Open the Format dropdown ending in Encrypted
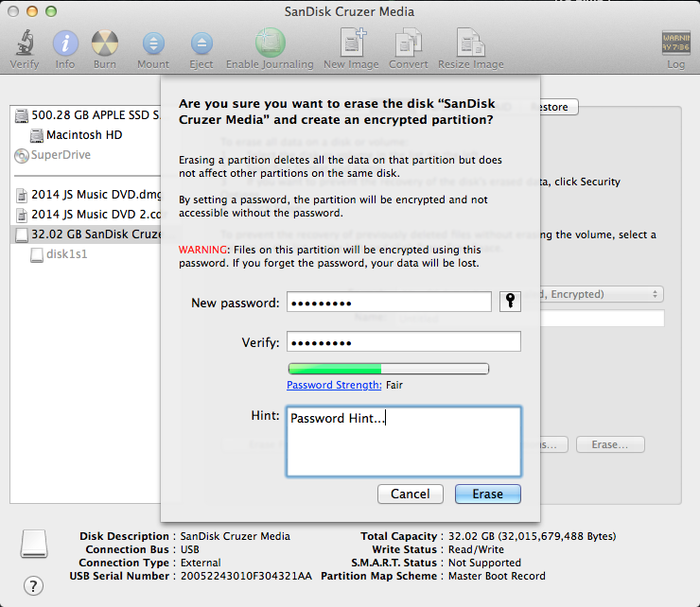 [602, 294]
